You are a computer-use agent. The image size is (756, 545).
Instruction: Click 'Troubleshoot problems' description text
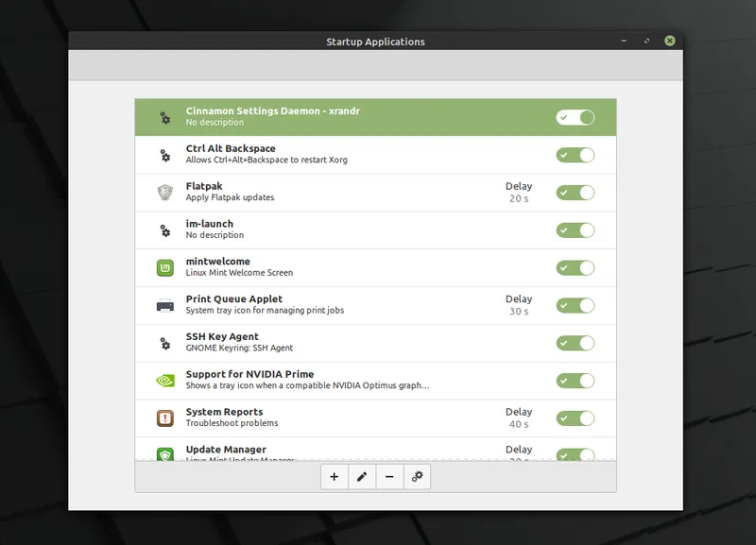click(x=232, y=423)
